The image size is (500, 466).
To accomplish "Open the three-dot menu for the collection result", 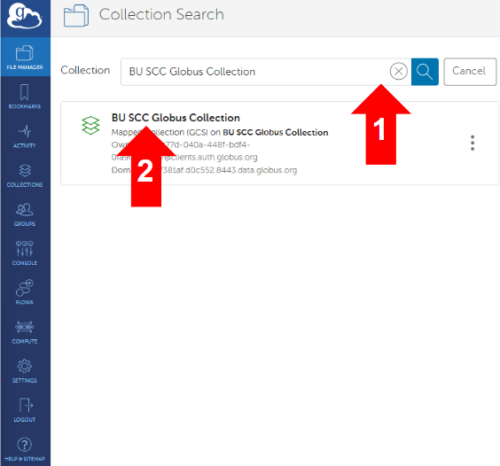I will tap(472, 143).
